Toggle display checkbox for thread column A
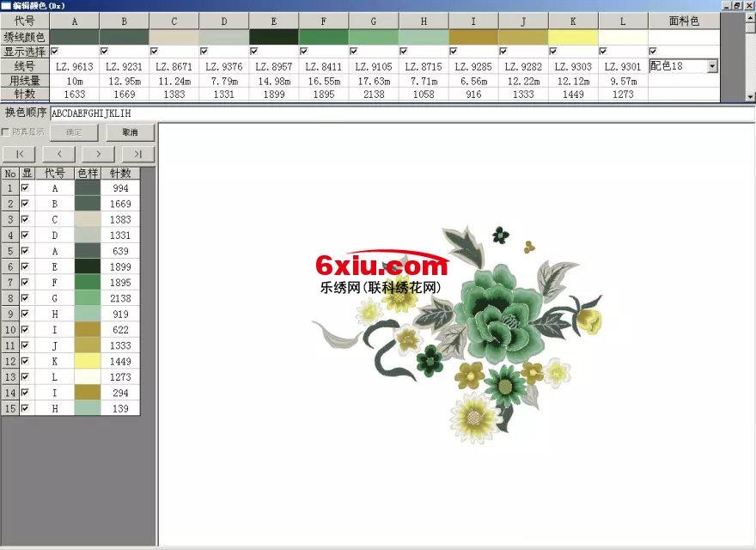The image size is (756, 550). pyautogui.click(x=55, y=52)
